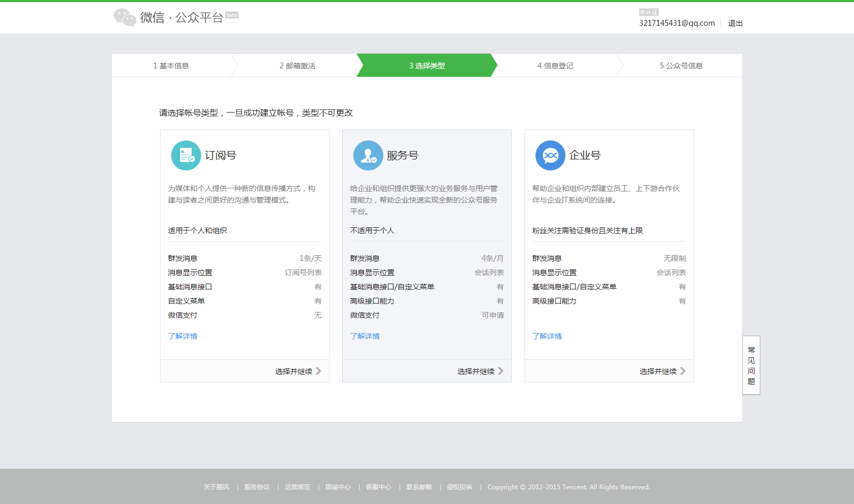This screenshot has width=854, height=504.
Task: Select step 2 邮箱激活 tab
Action: 297,66
